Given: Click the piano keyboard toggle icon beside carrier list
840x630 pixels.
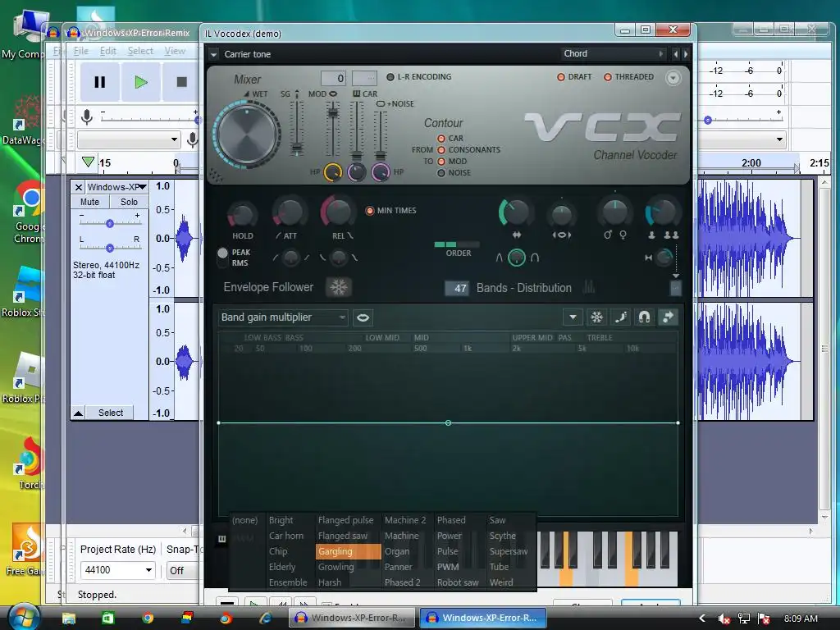Looking at the screenshot, I should (x=221, y=539).
